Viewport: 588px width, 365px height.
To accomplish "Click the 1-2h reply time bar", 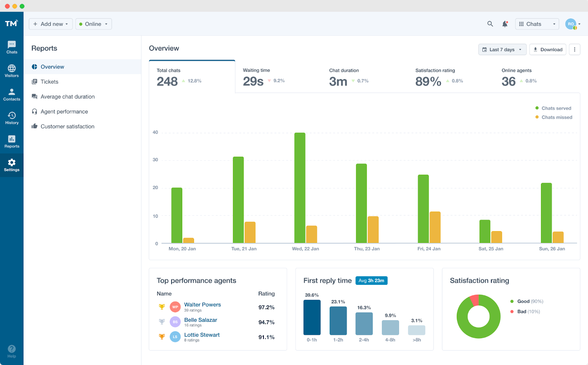I will tap(338, 320).
